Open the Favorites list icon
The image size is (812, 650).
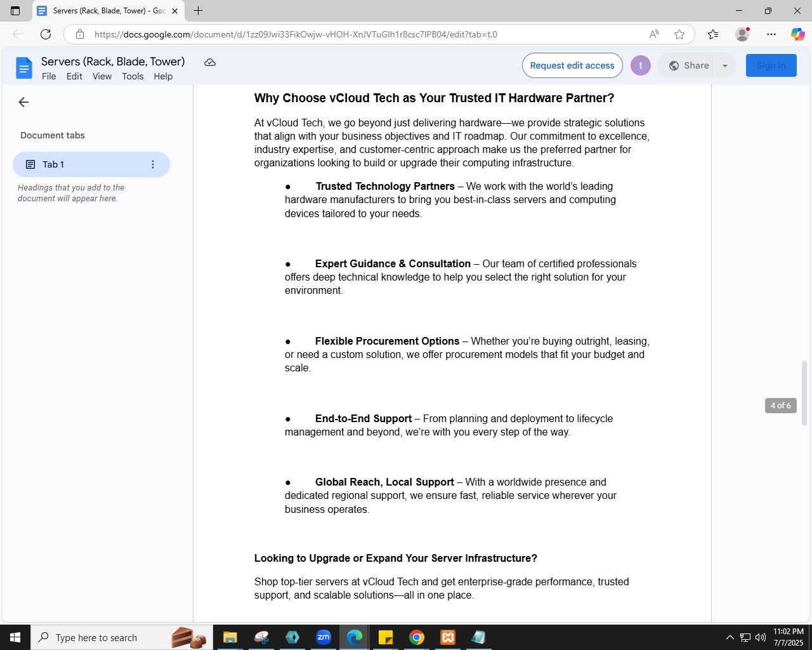coord(713,34)
